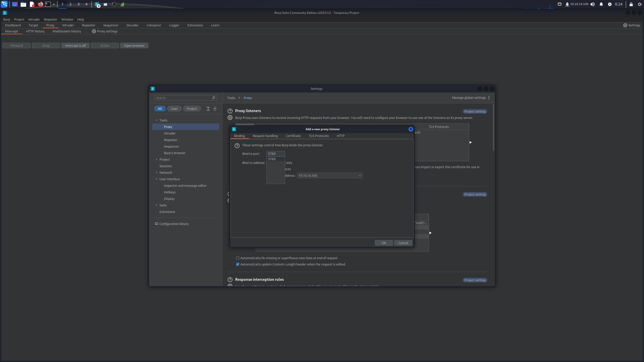The image size is (644, 362).
Task: Switch to the Certificate tab in the dialog
Action: pyautogui.click(x=293, y=136)
